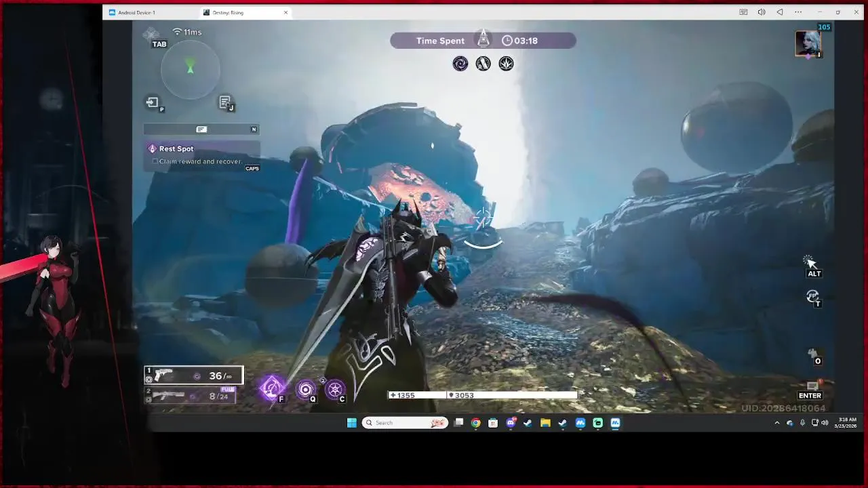Open the keyboard mapping icon in title bar
Image resolution: width=868 pixels, height=488 pixels.
tap(743, 12)
